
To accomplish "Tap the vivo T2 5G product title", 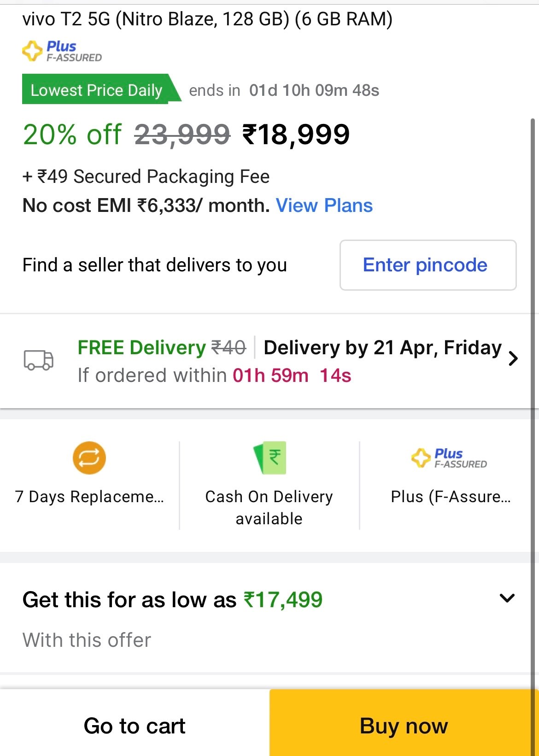I will point(207,19).
